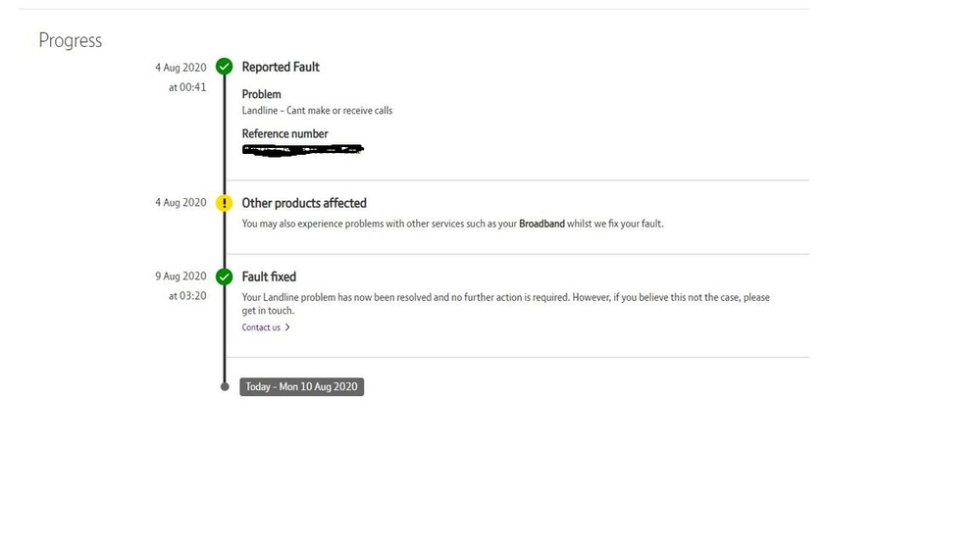Image resolution: width=980 pixels, height=551 pixels.
Task: Click the green checkmark beside Fault fixed
Action: point(225,276)
